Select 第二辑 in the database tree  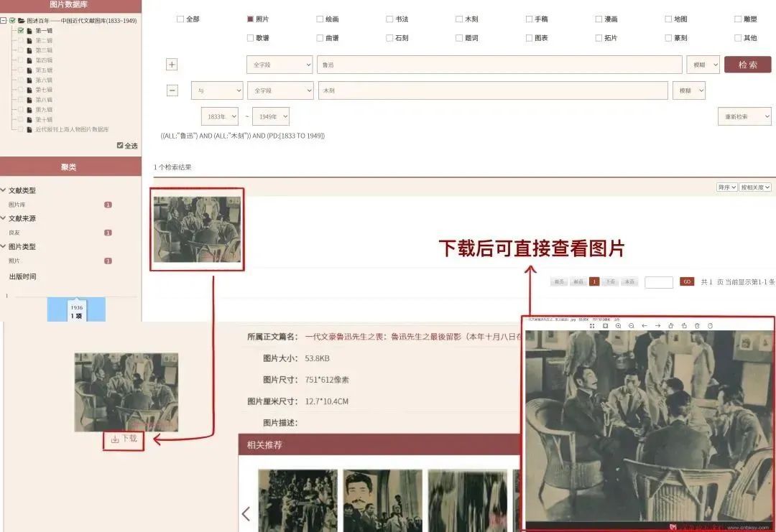(x=44, y=41)
